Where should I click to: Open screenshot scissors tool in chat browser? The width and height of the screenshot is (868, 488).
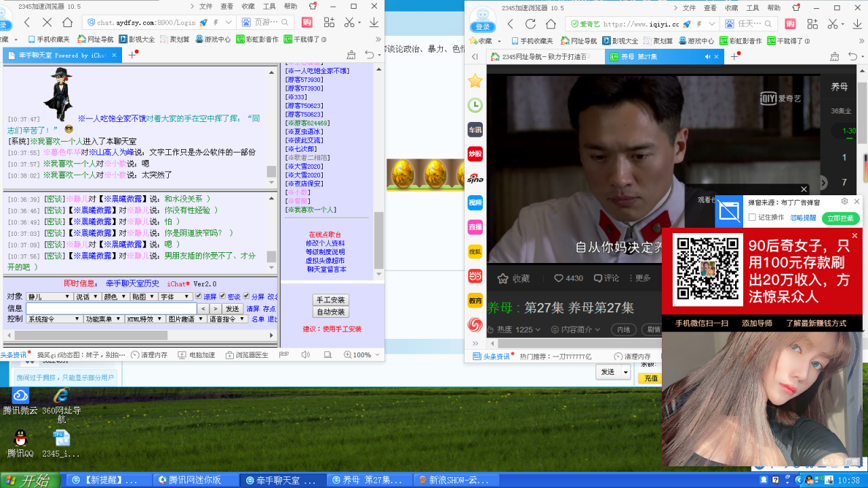(350, 22)
